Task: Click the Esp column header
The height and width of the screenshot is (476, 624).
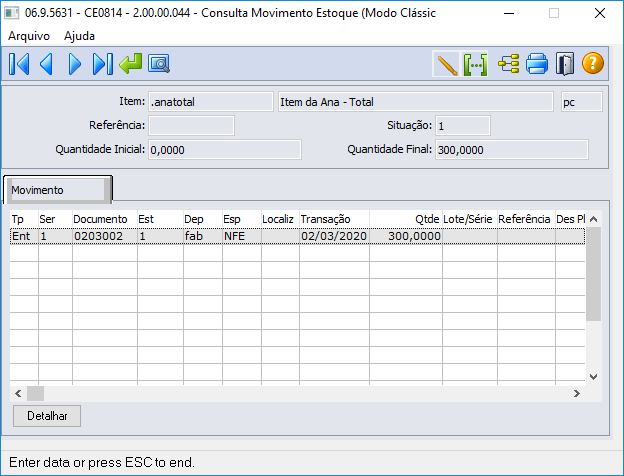Action: (242, 219)
